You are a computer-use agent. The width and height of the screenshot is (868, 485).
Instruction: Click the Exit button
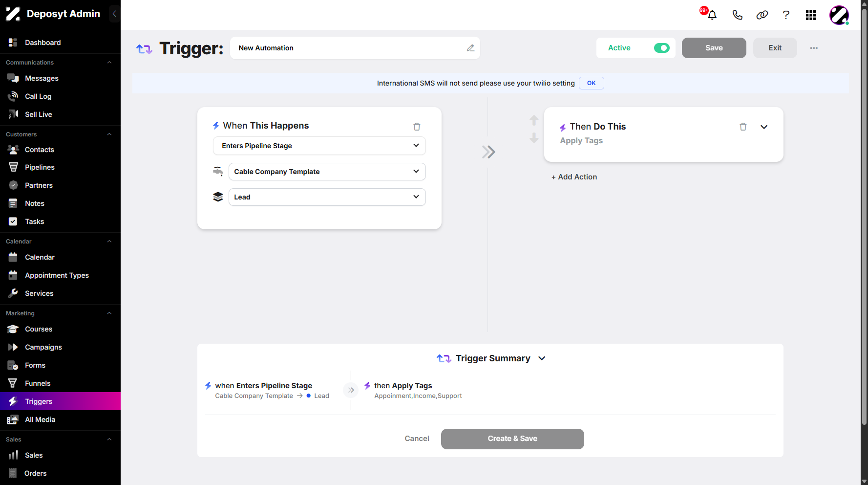click(775, 48)
